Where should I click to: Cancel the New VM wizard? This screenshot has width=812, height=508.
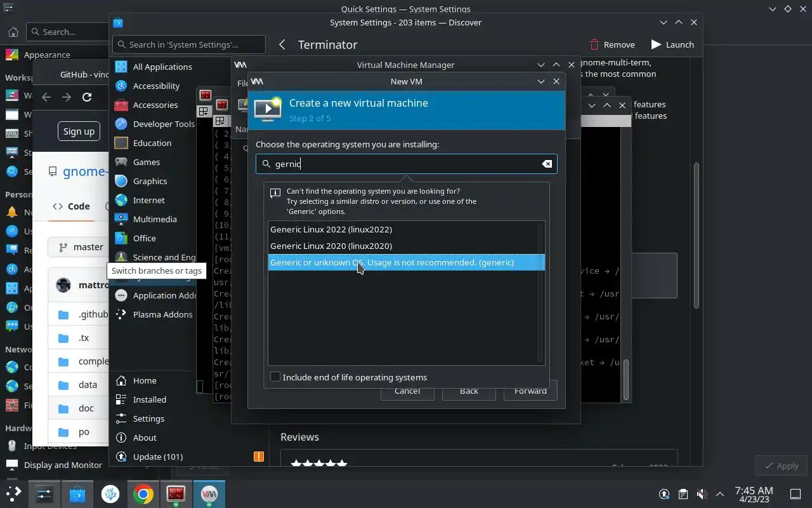(x=407, y=391)
